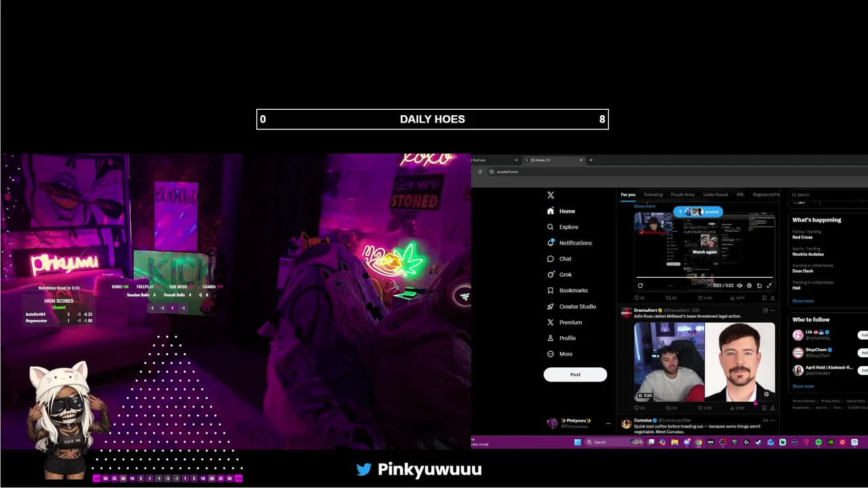Open DramaAlert post's more options
The height and width of the screenshot is (488, 868).
pyautogui.click(x=772, y=310)
